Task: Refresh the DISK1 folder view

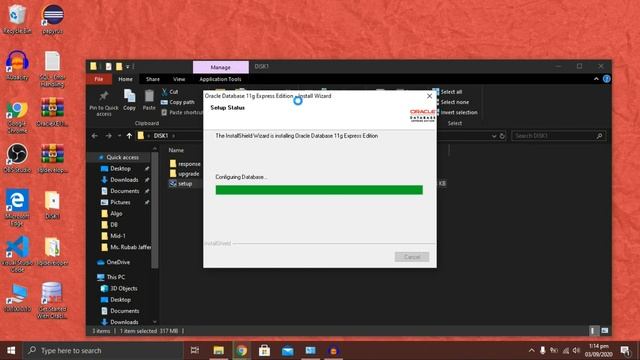Action: (x=502, y=136)
